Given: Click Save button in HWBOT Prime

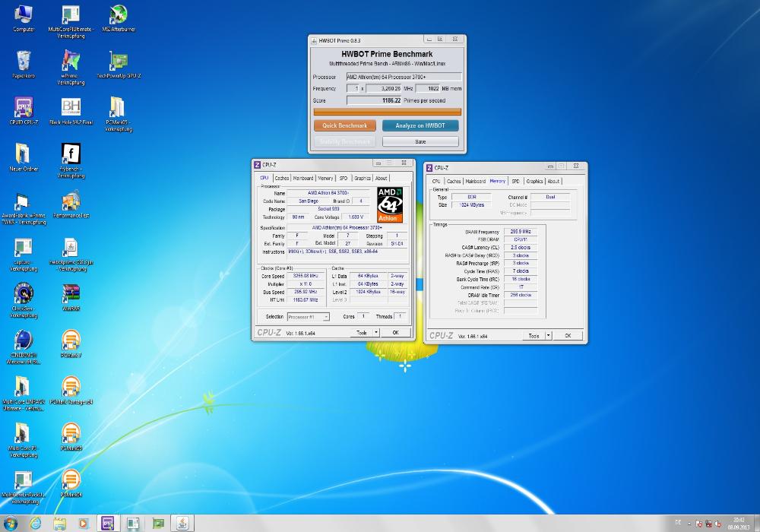Looking at the screenshot, I should (420, 141).
